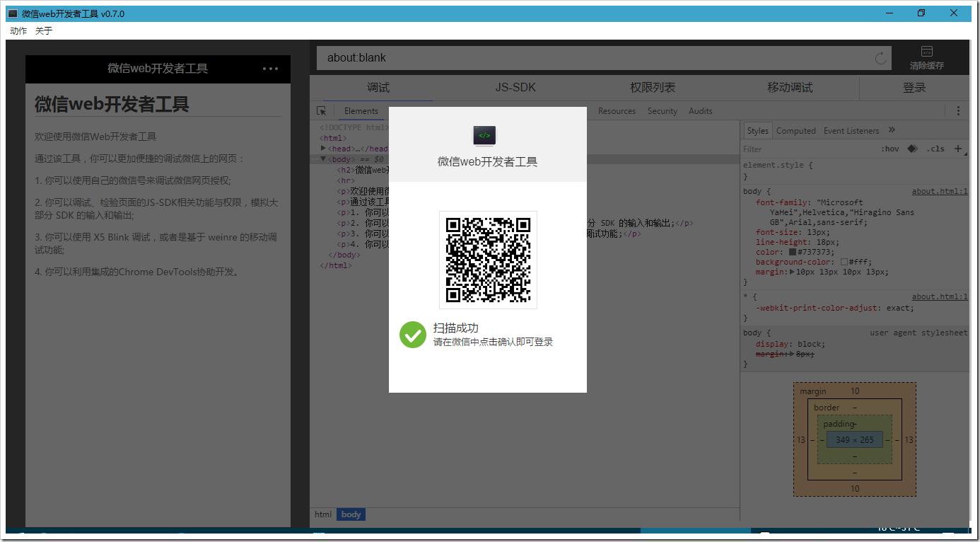Click the app icon in the title bar

click(13, 13)
